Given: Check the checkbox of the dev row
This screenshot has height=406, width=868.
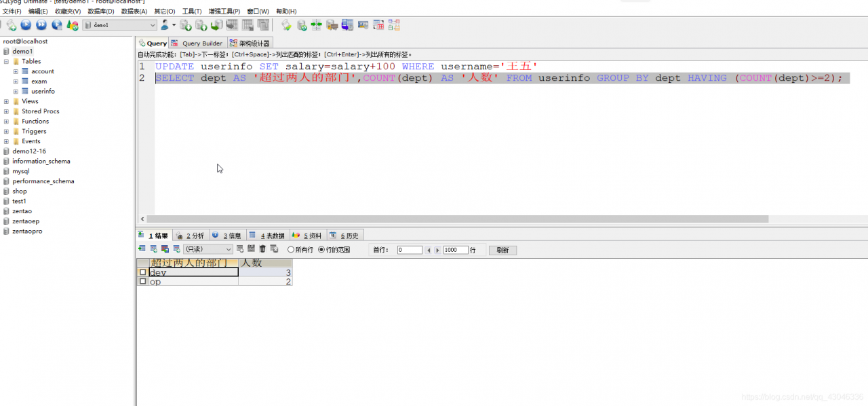Looking at the screenshot, I should pos(142,272).
